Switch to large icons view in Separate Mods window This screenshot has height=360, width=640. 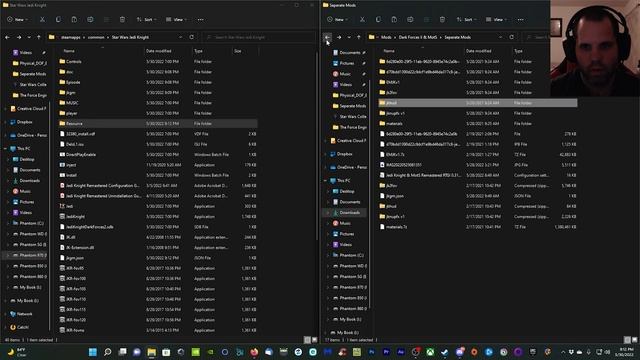pyautogui.click(x=634, y=340)
